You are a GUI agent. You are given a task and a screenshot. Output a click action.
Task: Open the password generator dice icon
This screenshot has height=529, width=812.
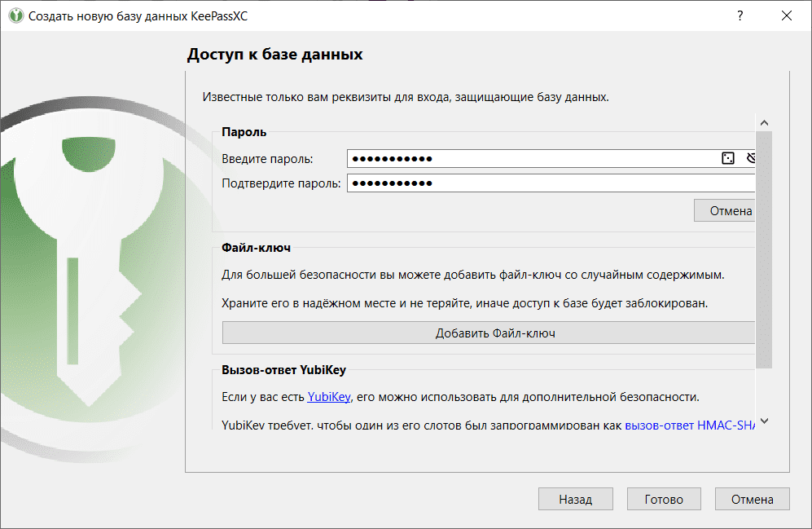[x=727, y=159]
